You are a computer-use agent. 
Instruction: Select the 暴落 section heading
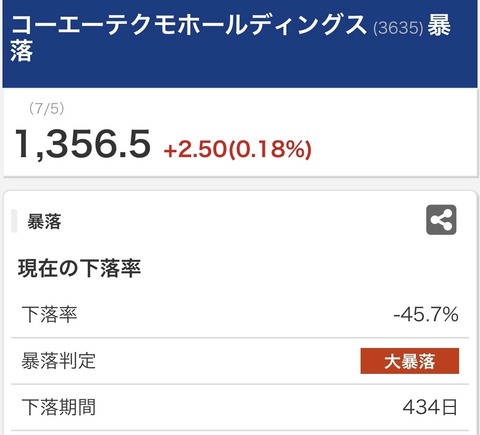(x=44, y=221)
